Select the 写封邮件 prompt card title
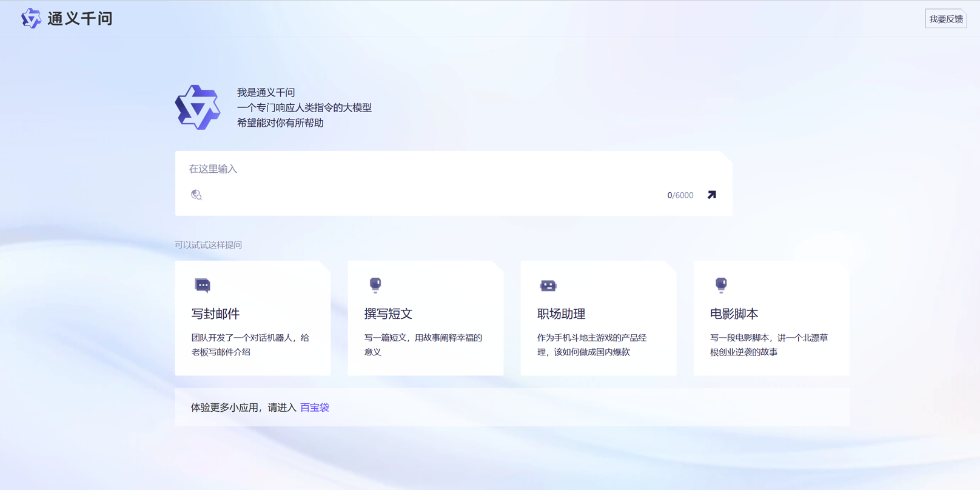Image resolution: width=980 pixels, height=490 pixels. click(216, 314)
